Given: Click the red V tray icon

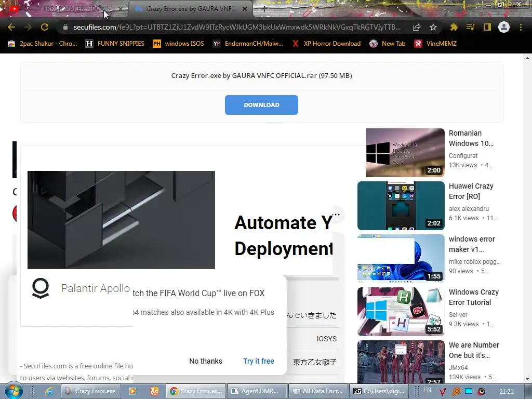Looking at the screenshot, I should [443, 392].
